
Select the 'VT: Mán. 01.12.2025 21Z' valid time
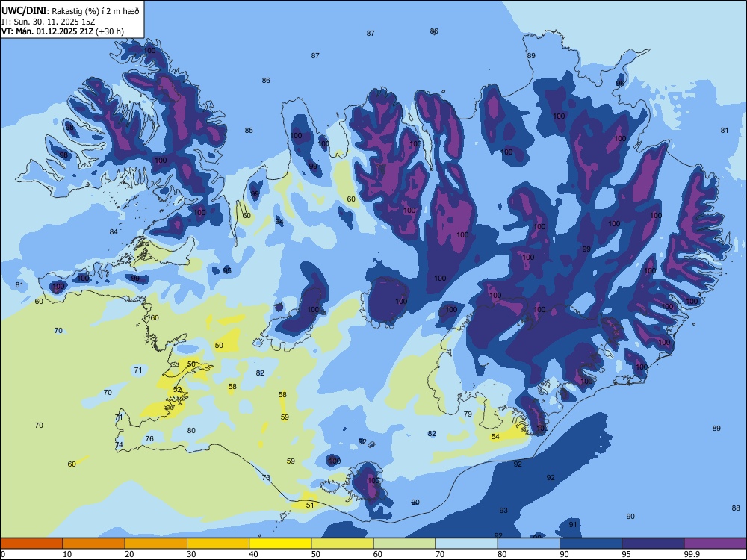(48, 31)
